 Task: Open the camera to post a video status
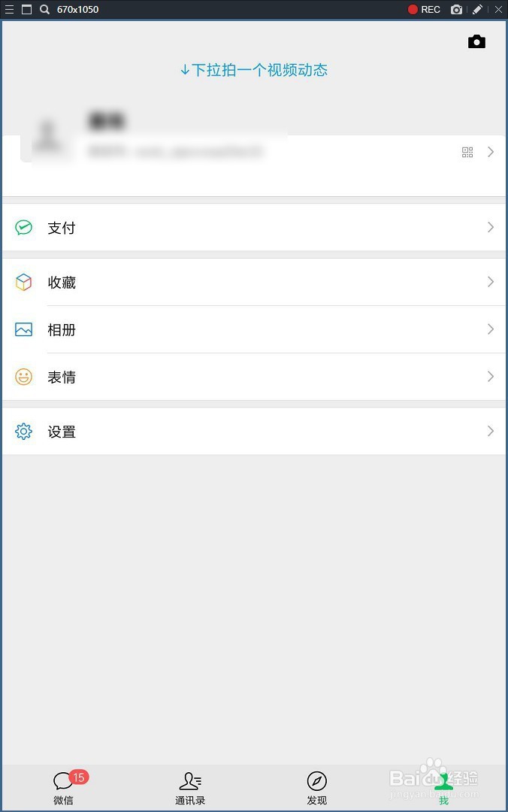(x=477, y=41)
